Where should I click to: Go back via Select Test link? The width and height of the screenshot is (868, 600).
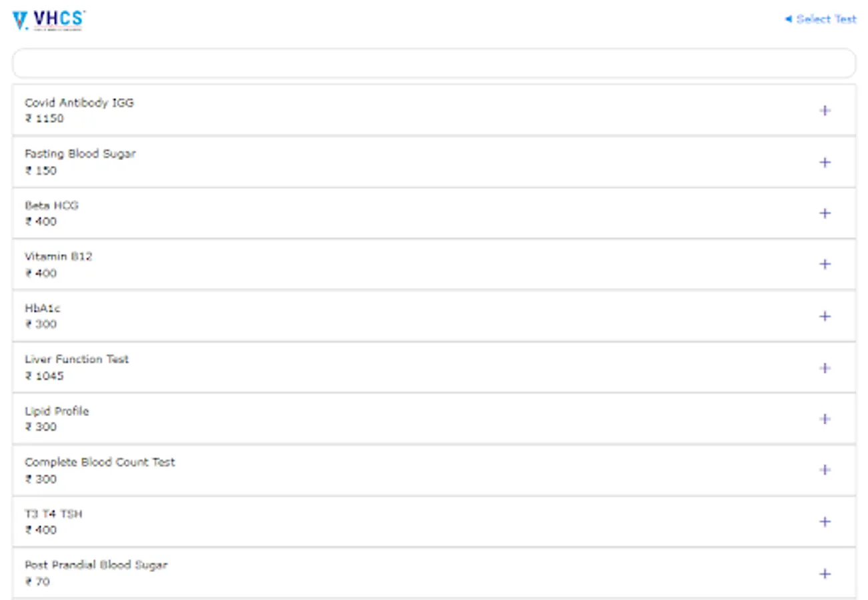(x=821, y=19)
